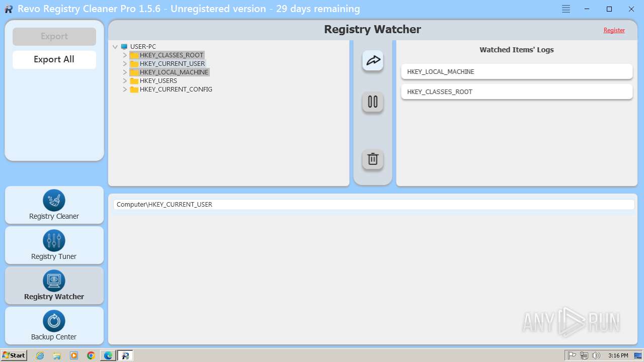Open HKEY_CLASSES_ROOT watched log entry
Screen dimensions: 644x362
517,92
